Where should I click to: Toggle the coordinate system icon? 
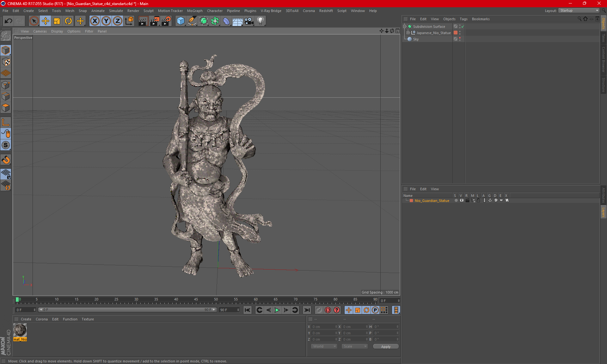coord(129,21)
